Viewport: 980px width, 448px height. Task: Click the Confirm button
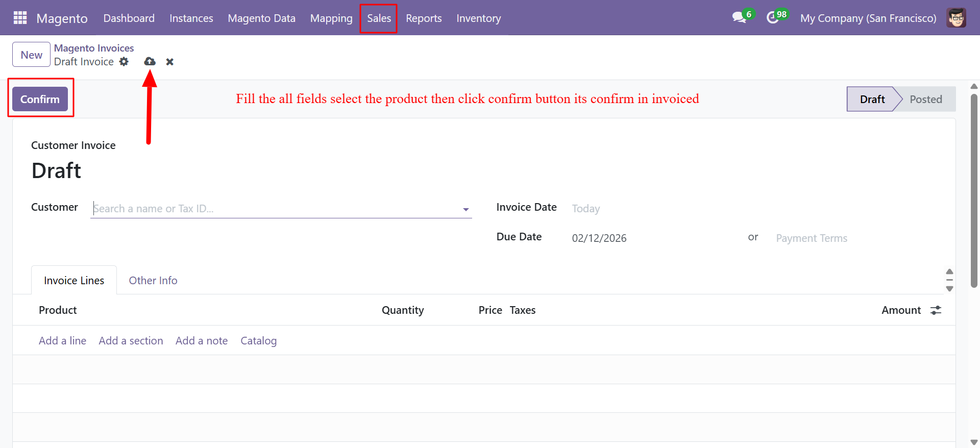pyautogui.click(x=40, y=99)
